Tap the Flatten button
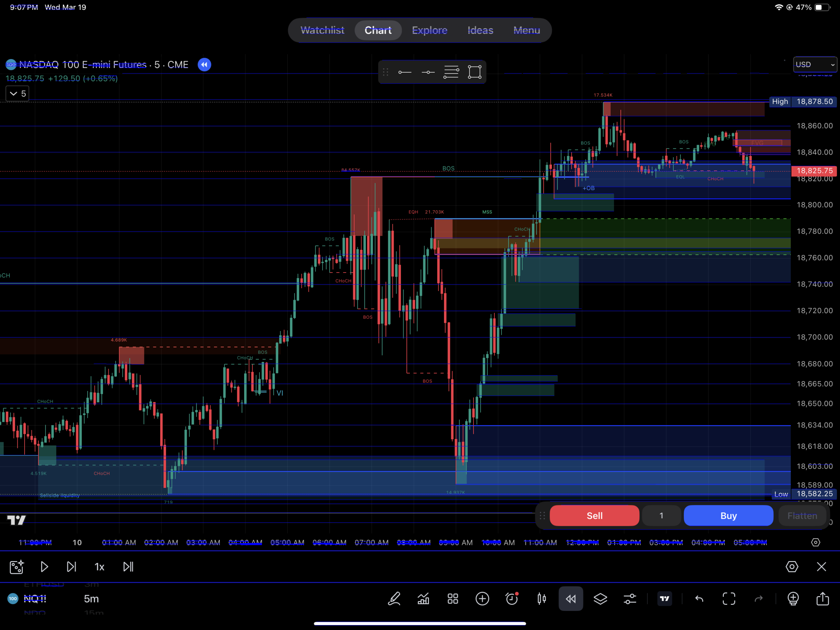This screenshot has height=630, width=840. pos(802,516)
